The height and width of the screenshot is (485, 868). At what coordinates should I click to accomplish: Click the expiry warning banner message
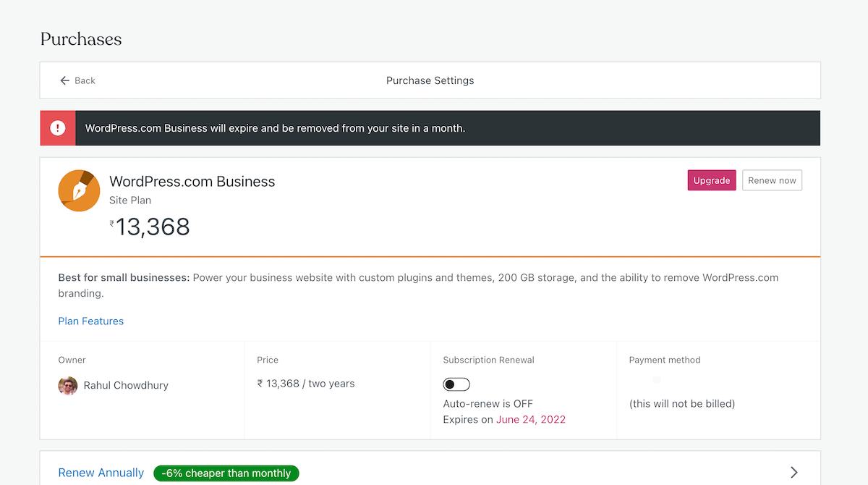[x=275, y=128]
